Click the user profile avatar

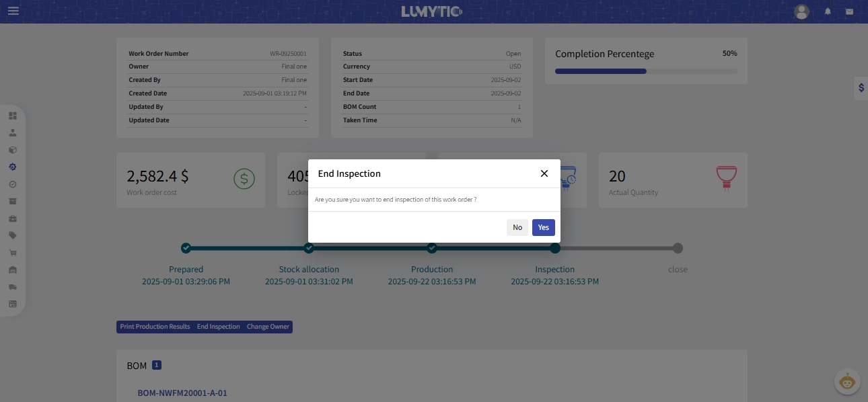click(x=801, y=11)
